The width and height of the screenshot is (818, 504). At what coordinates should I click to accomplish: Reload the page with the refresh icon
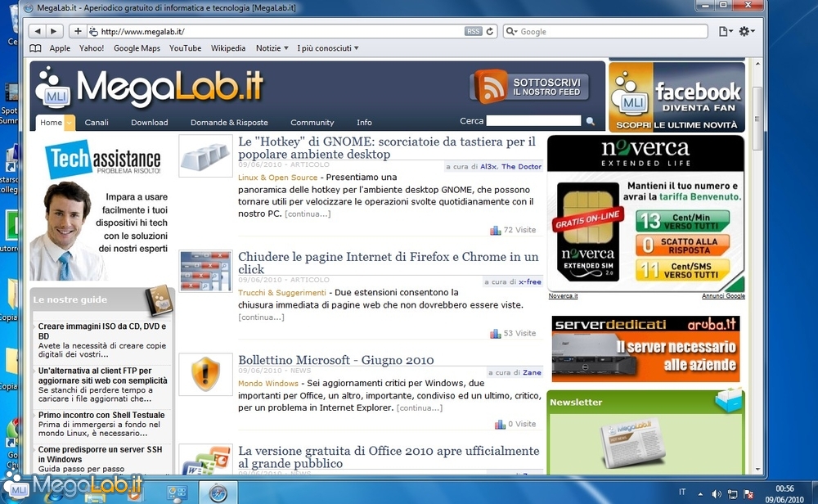[x=490, y=31]
